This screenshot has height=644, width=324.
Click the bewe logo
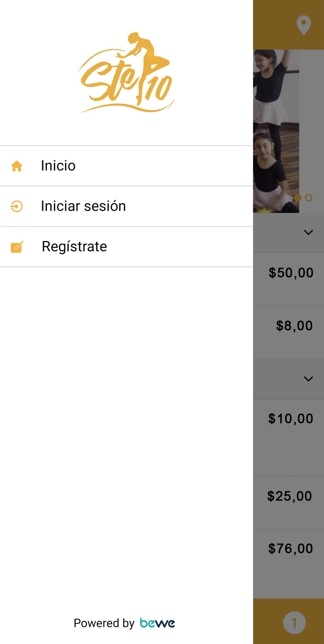(x=157, y=623)
